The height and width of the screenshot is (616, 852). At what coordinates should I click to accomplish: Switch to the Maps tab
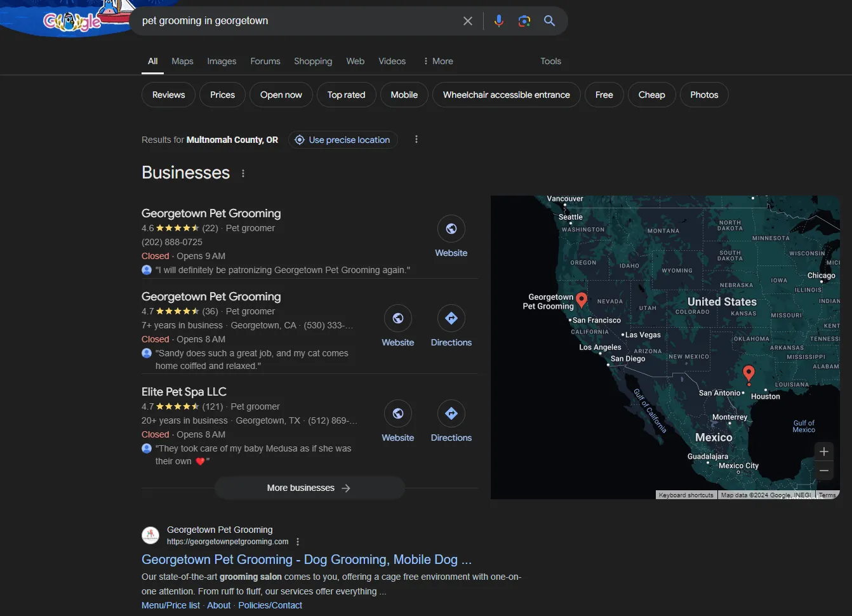point(182,61)
